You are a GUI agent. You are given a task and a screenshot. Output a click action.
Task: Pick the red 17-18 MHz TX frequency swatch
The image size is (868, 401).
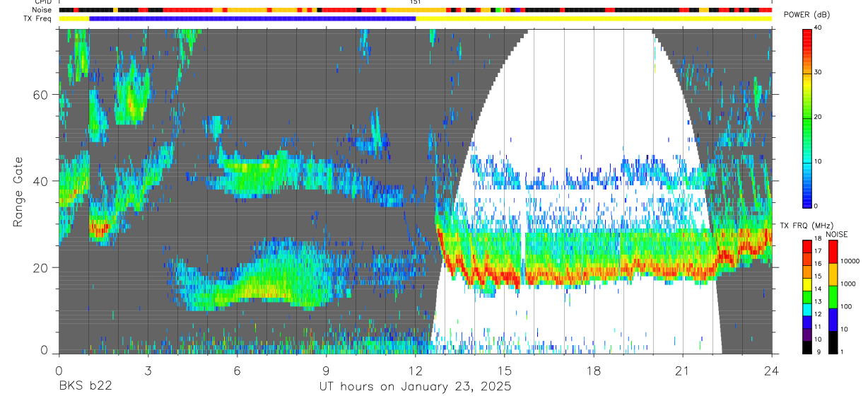click(x=807, y=247)
